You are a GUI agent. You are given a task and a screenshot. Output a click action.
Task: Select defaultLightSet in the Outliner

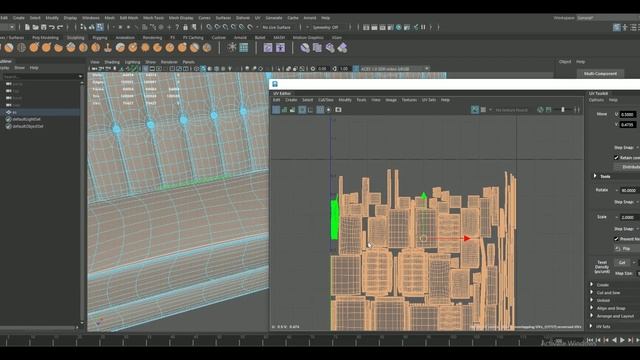(x=26, y=119)
